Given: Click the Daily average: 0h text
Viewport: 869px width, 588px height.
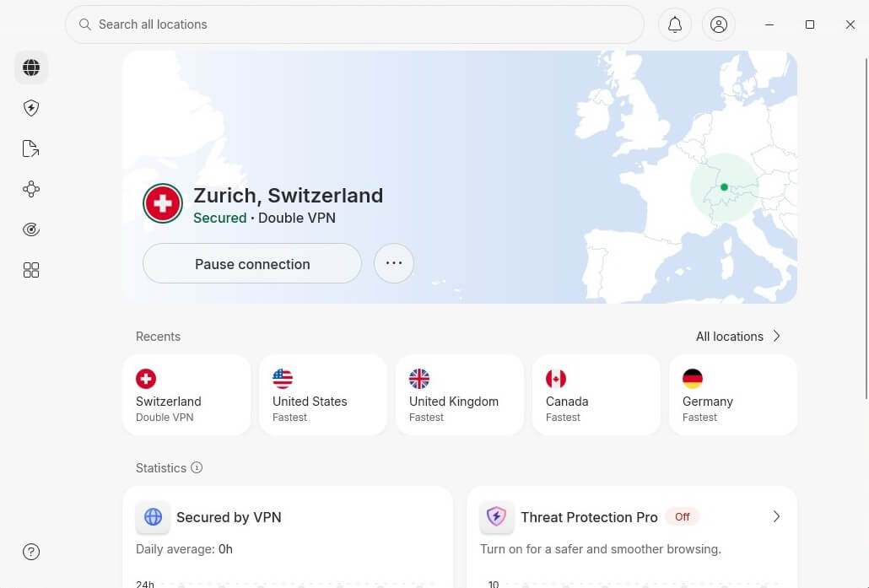Looking at the screenshot, I should [184, 549].
